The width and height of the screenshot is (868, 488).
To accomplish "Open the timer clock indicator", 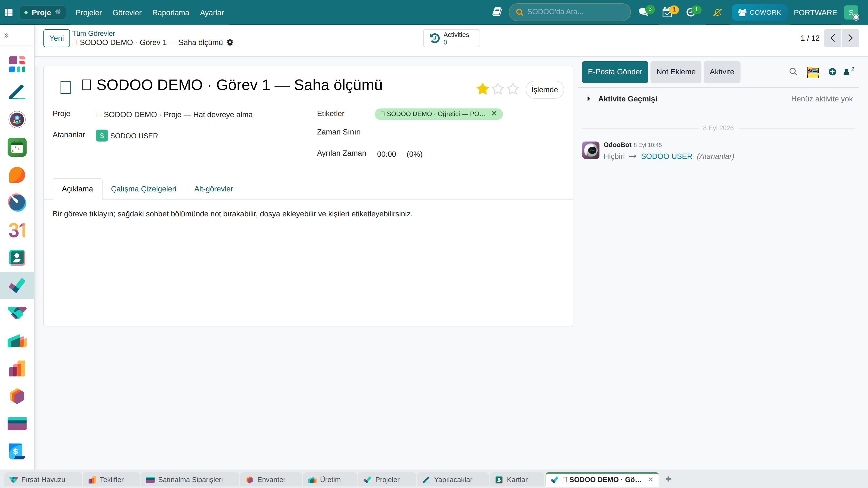I will click(x=694, y=12).
